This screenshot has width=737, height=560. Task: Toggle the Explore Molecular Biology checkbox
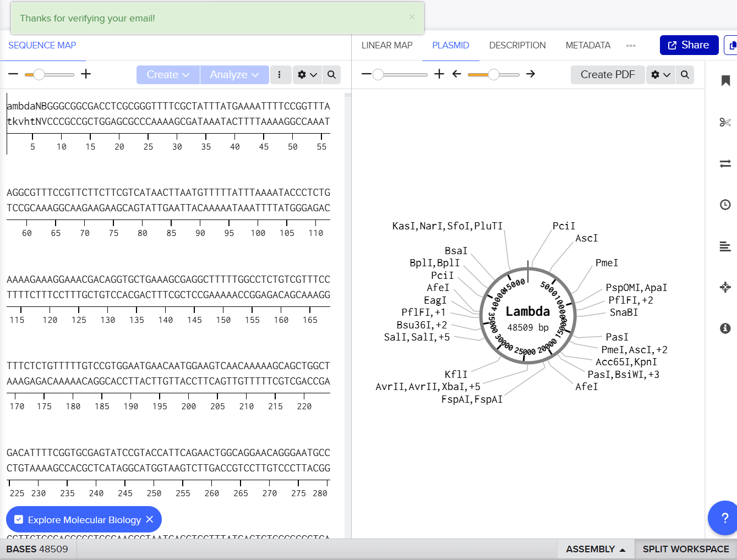(x=19, y=520)
